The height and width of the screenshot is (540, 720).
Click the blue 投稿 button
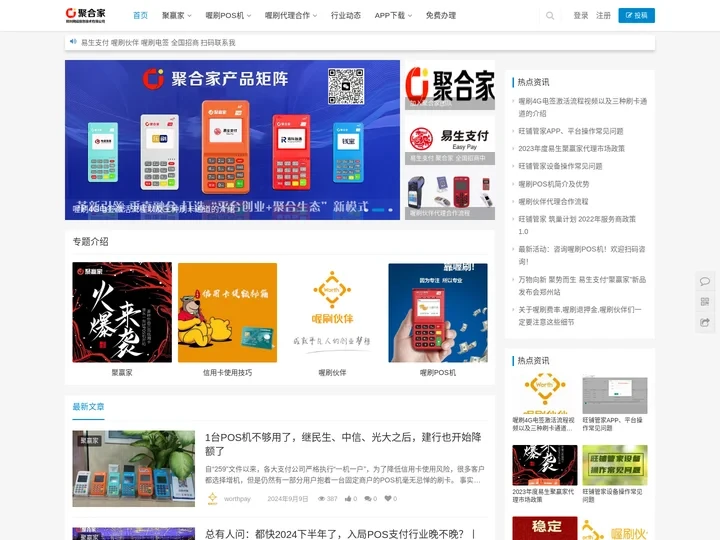click(636, 15)
